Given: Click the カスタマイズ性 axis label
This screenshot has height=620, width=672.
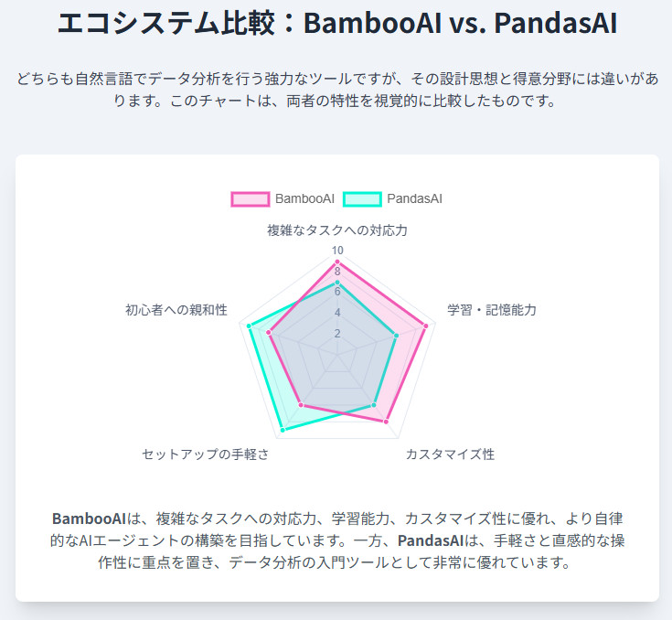Looking at the screenshot, I should (x=450, y=454).
